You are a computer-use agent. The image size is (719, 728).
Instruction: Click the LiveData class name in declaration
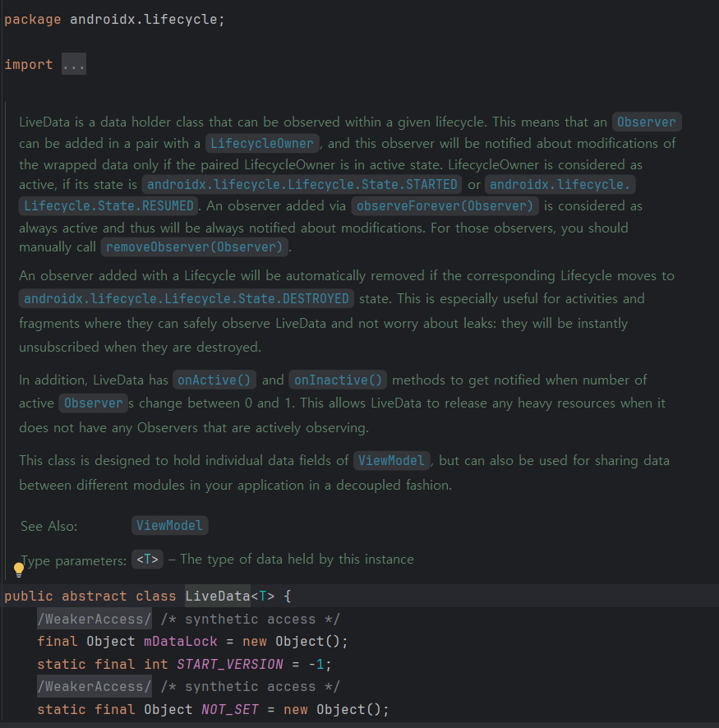(x=218, y=597)
